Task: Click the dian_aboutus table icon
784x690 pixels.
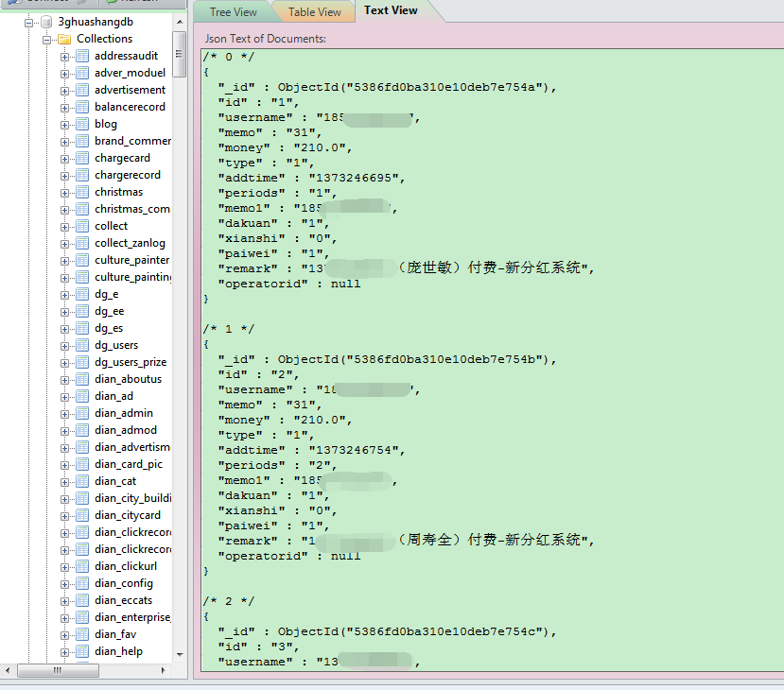Action: [82, 379]
